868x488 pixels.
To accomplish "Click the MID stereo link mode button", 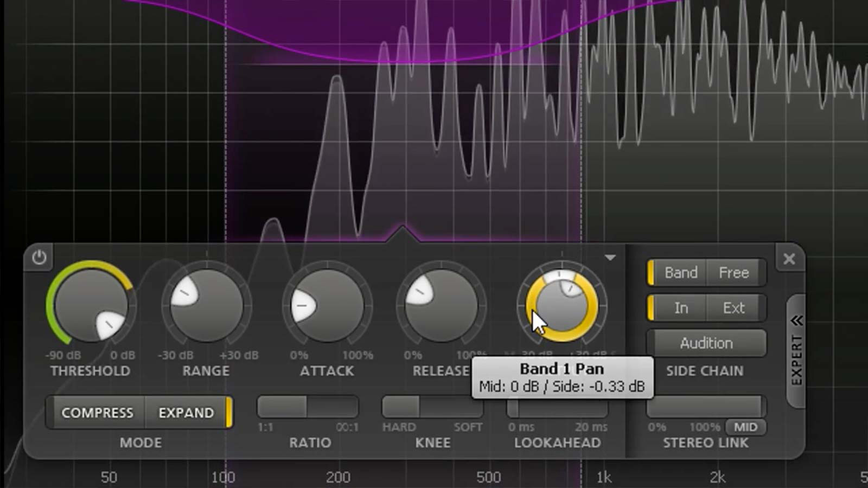I will tap(745, 427).
